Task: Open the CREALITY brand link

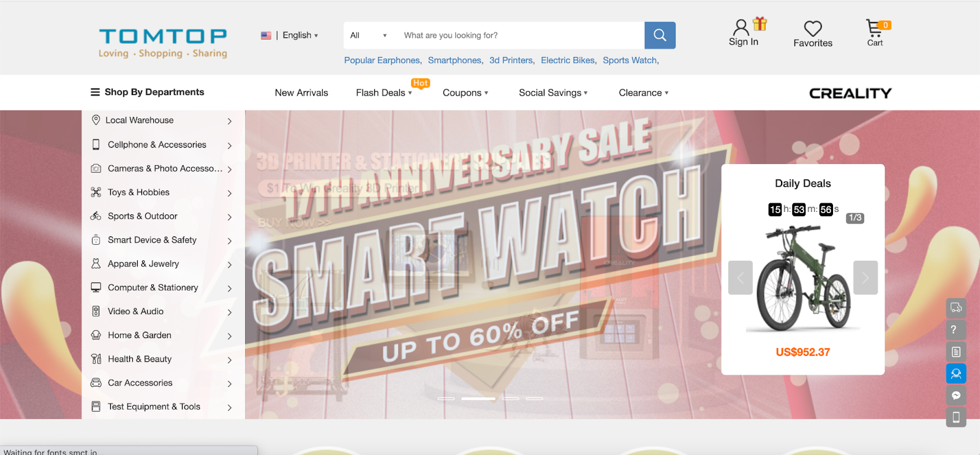Action: pos(850,93)
